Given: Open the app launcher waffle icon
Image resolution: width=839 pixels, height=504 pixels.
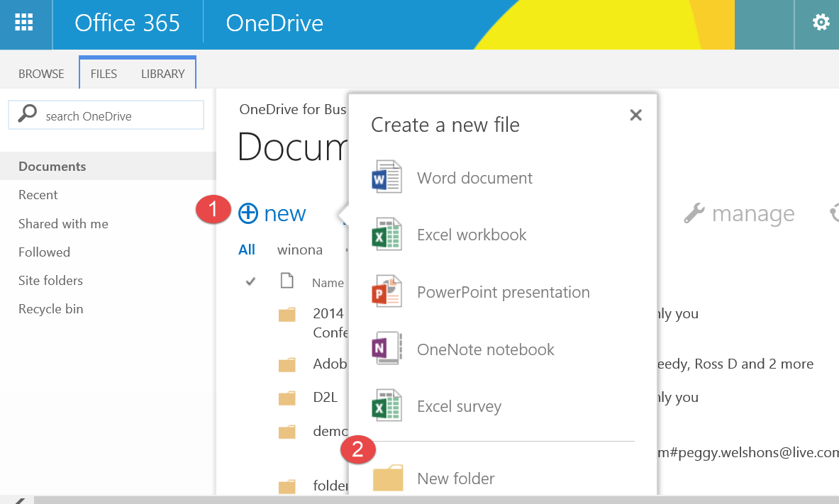Looking at the screenshot, I should coord(24,23).
